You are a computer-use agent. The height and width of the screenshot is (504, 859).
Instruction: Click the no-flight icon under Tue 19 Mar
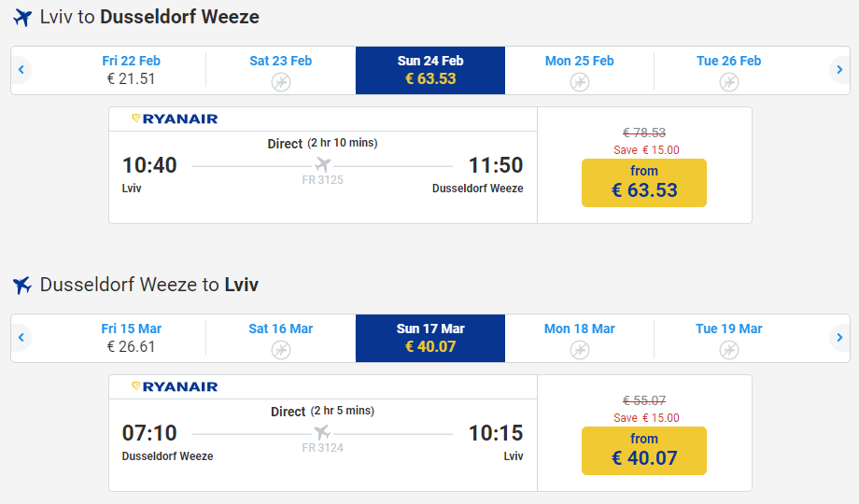point(729,350)
